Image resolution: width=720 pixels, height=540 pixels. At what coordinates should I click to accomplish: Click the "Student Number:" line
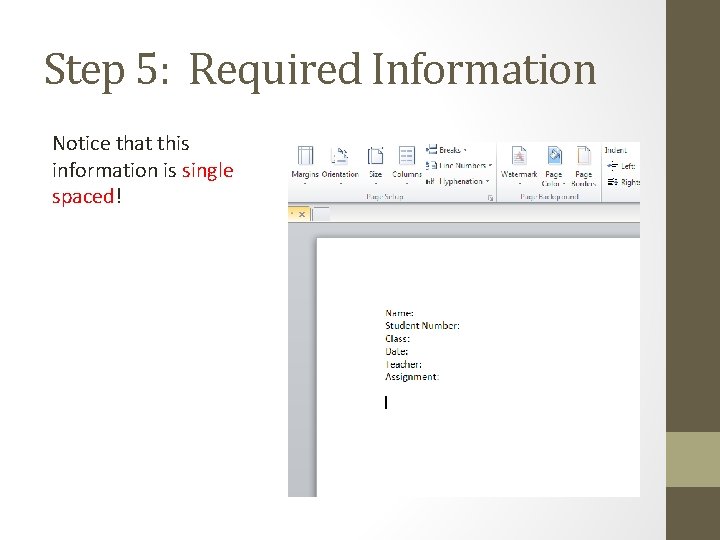coord(422,326)
